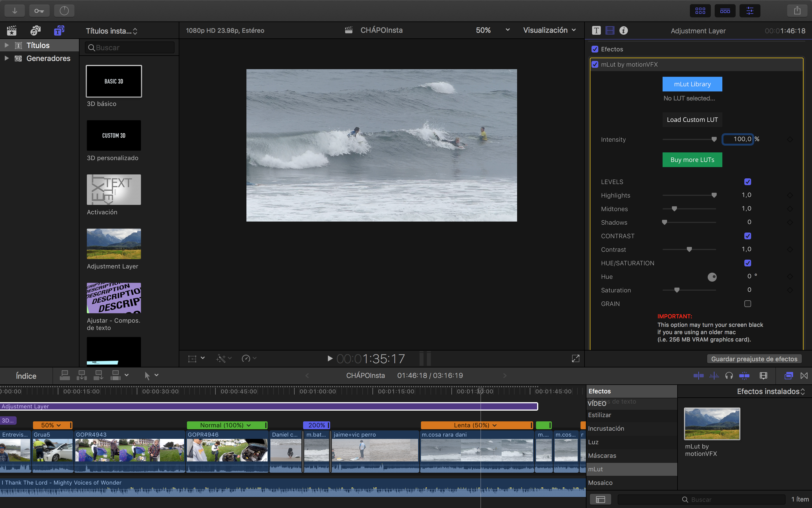The width and height of the screenshot is (812, 508).
Task: Toggle solo headphones icon
Action: 729,376
